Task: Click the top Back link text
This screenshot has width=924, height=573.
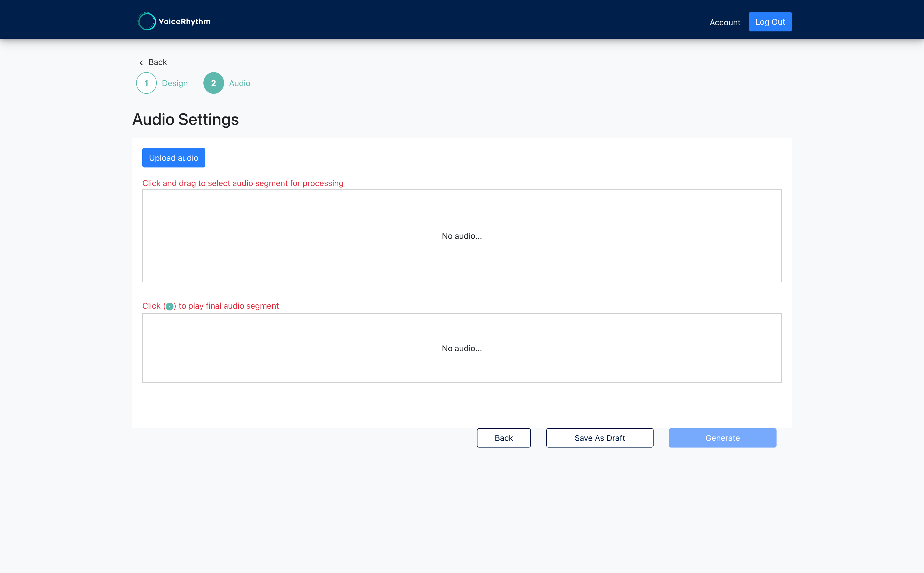Action: point(157,62)
